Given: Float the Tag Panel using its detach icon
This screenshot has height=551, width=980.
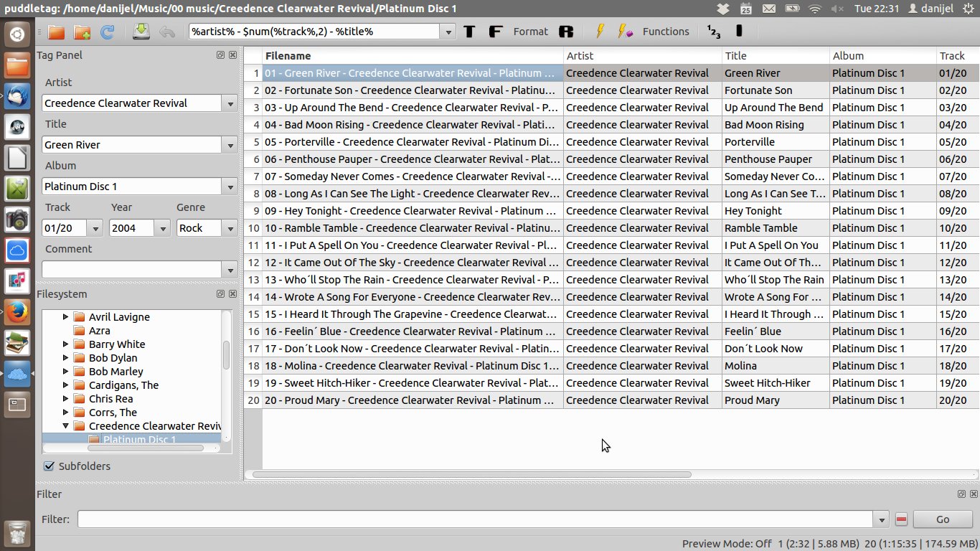Looking at the screenshot, I should 221,55.
